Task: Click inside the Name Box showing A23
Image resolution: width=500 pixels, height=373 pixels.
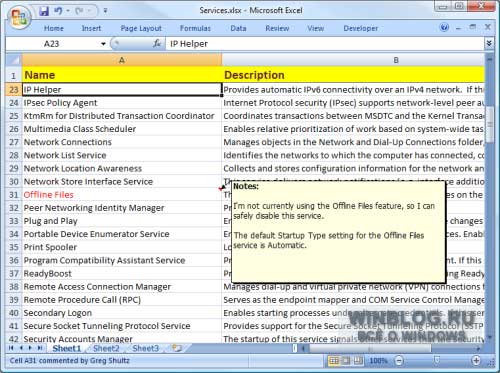Action: (x=52, y=44)
